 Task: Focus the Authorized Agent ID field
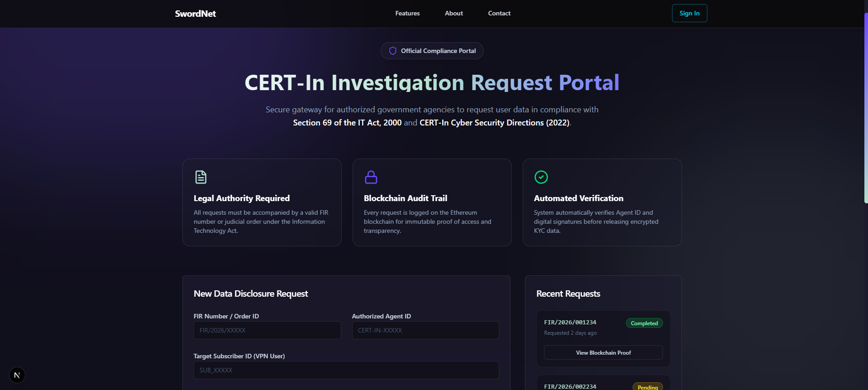click(x=425, y=330)
